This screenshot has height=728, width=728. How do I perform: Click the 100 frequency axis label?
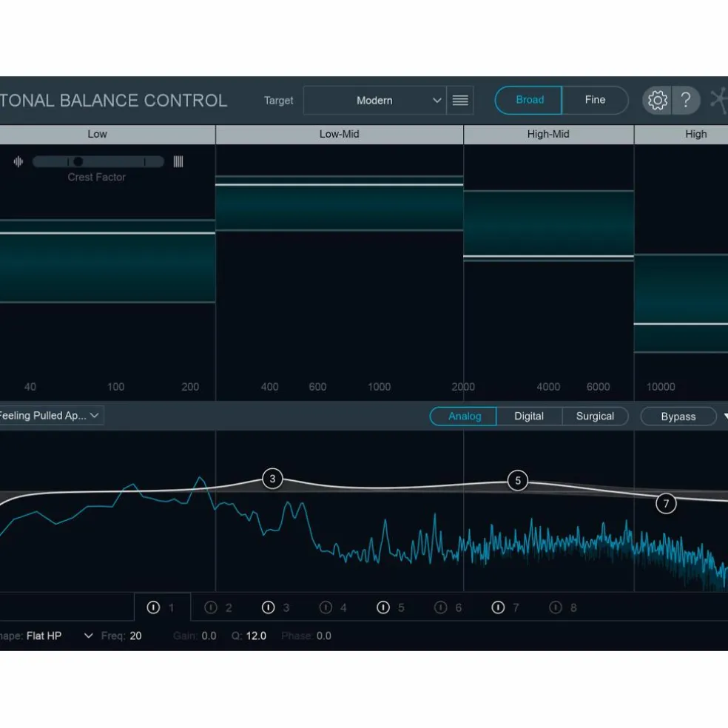115,387
